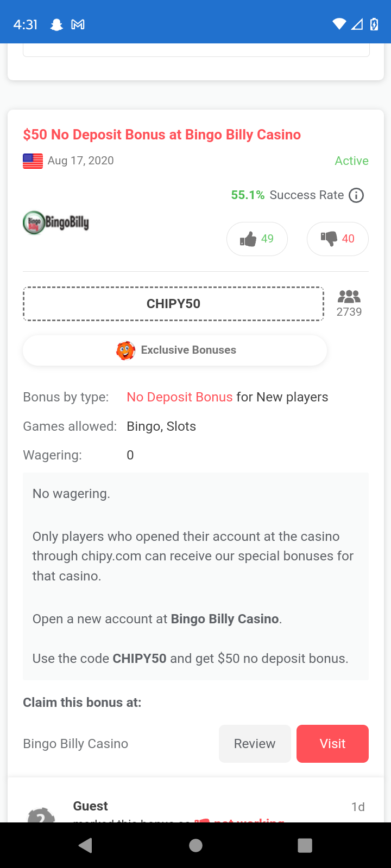Tap the Guest commenter avatar

[41, 814]
